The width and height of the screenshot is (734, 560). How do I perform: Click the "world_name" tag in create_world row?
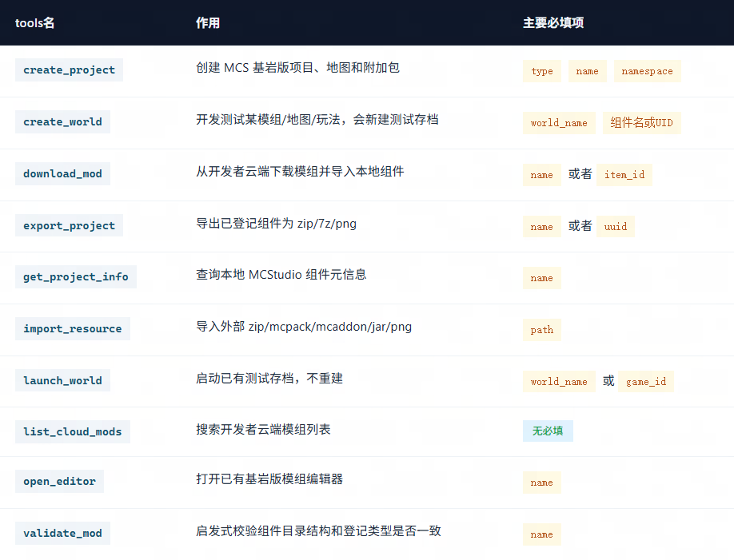[559, 123]
